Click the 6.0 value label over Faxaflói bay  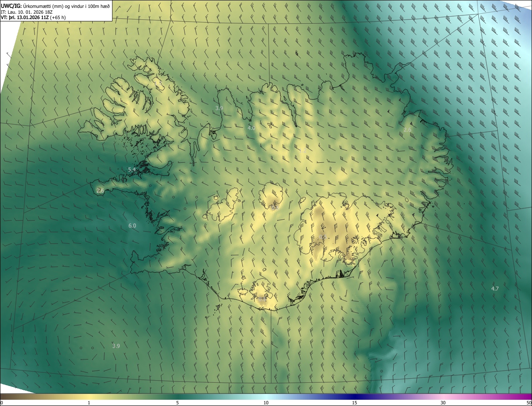point(132,226)
